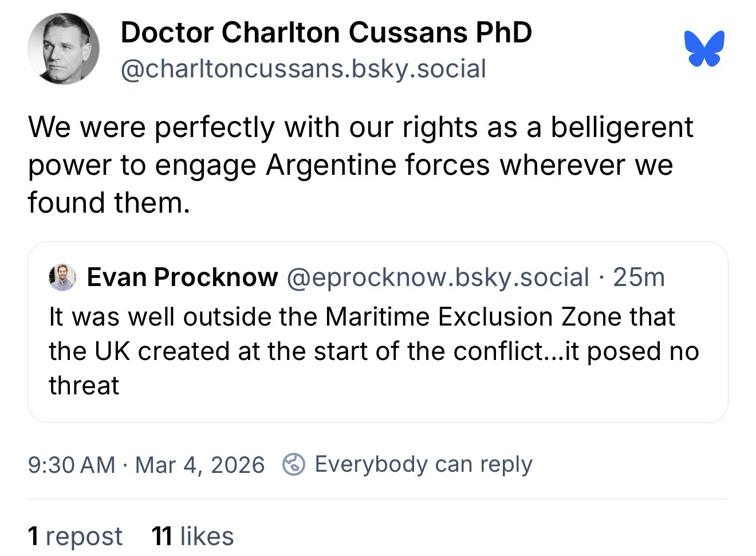Open Evan Procknow's name in the quote

(x=182, y=277)
